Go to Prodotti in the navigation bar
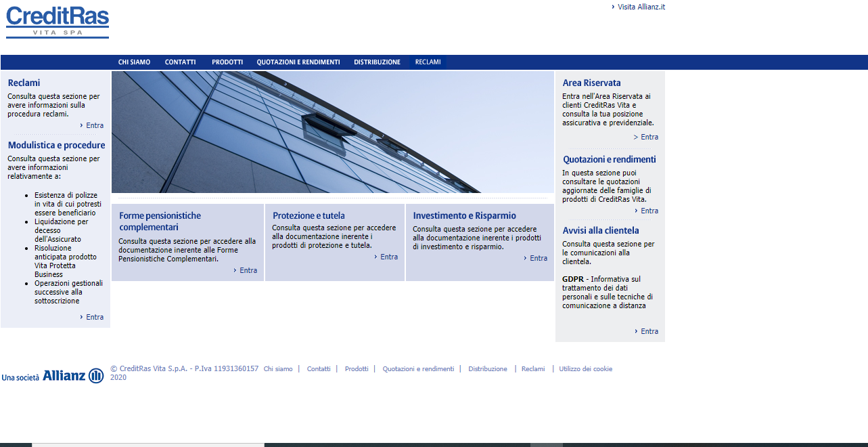Screen dimensions: 868x447 point(227,62)
